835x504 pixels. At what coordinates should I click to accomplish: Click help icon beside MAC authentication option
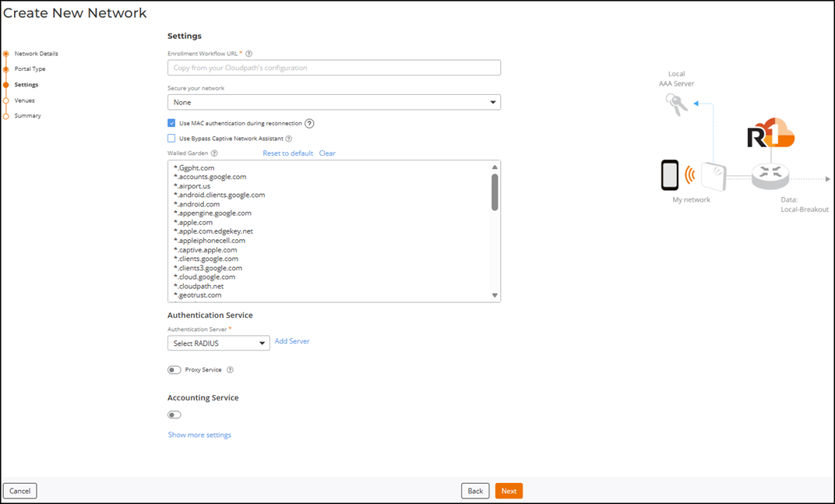point(309,123)
